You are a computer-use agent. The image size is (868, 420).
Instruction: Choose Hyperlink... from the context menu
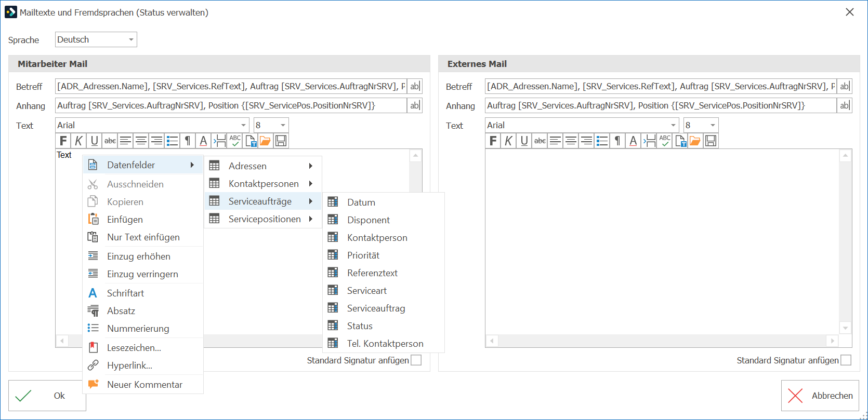pyautogui.click(x=143, y=365)
